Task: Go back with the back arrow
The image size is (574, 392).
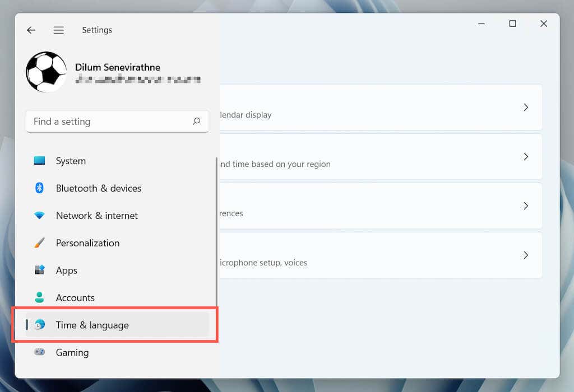Action: (x=31, y=30)
